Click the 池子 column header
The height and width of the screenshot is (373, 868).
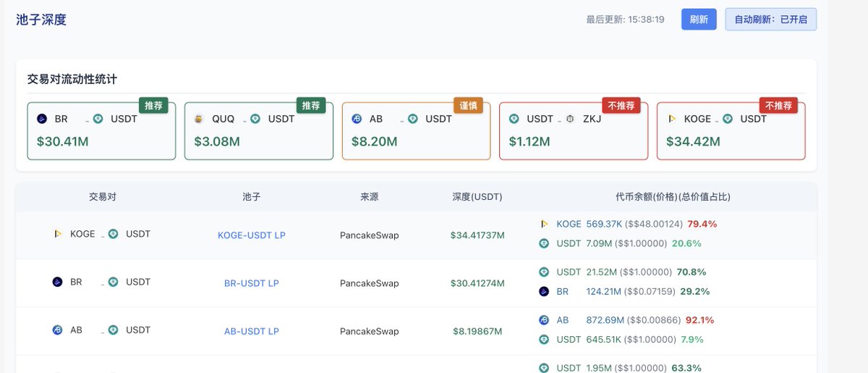(x=252, y=197)
